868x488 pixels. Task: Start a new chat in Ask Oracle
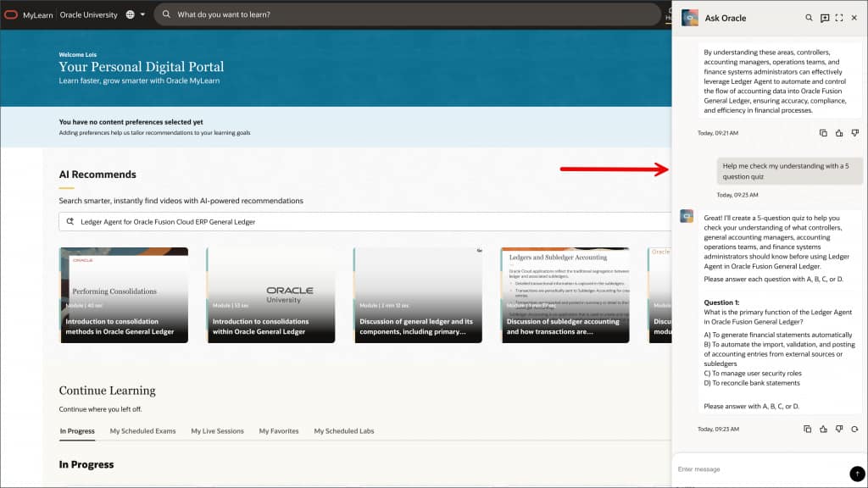824,18
